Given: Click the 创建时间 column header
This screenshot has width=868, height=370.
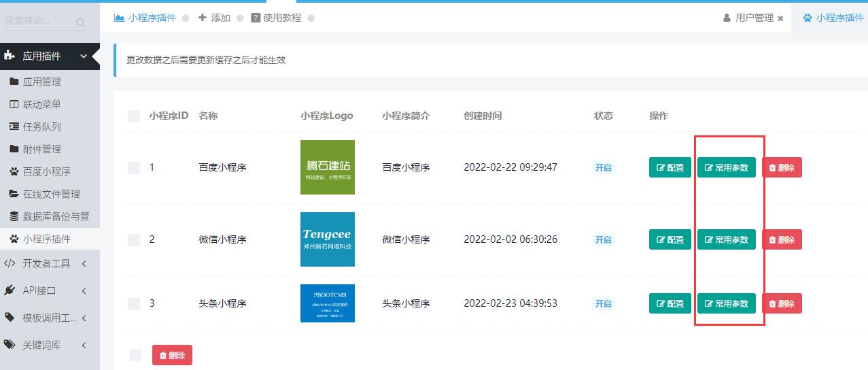Looking at the screenshot, I should coord(483,116).
